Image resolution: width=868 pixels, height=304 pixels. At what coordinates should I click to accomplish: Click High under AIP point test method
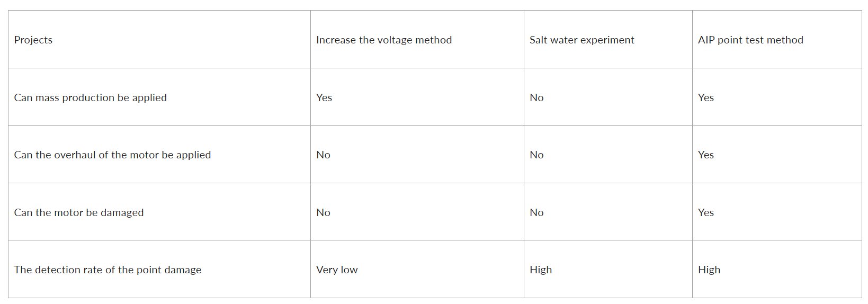point(709,270)
